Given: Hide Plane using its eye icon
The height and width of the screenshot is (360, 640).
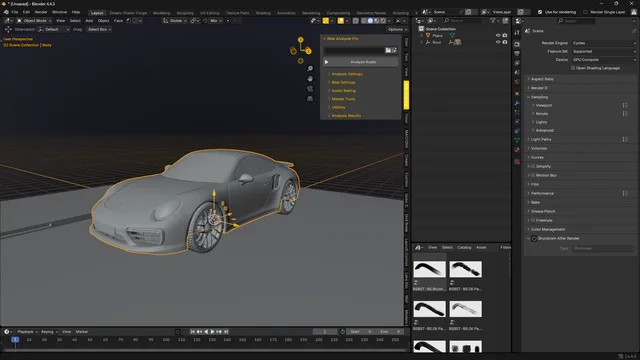Looking at the screenshot, I should click(498, 36).
